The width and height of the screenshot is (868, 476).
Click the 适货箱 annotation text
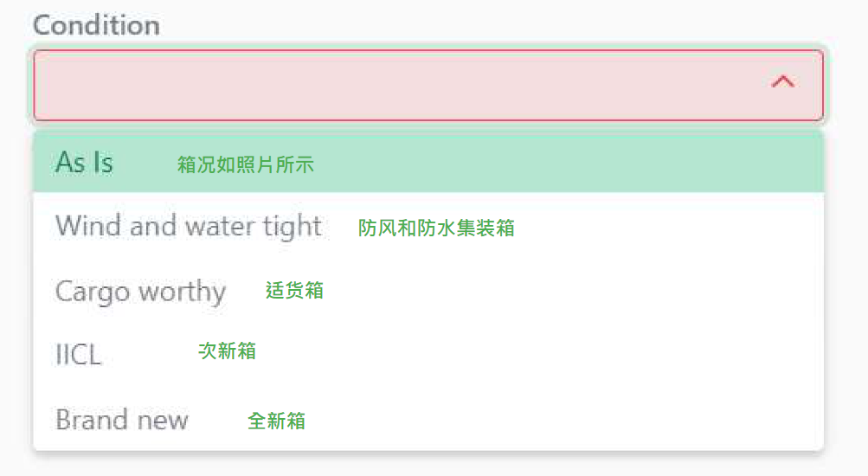294,291
